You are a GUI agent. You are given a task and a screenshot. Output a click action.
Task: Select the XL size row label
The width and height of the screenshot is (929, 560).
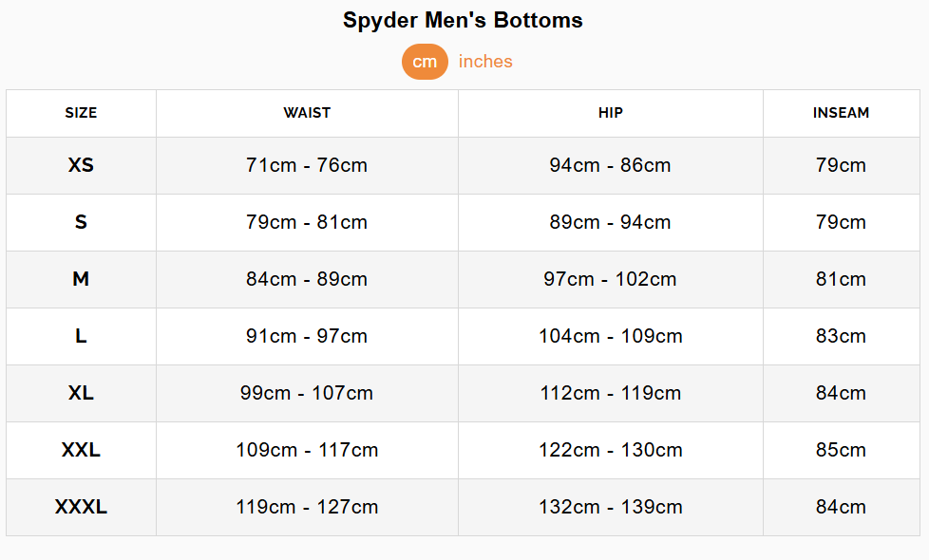point(81,393)
